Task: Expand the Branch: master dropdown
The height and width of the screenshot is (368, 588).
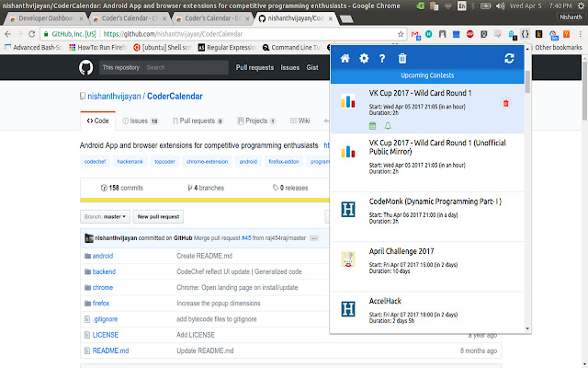Action: point(105,216)
